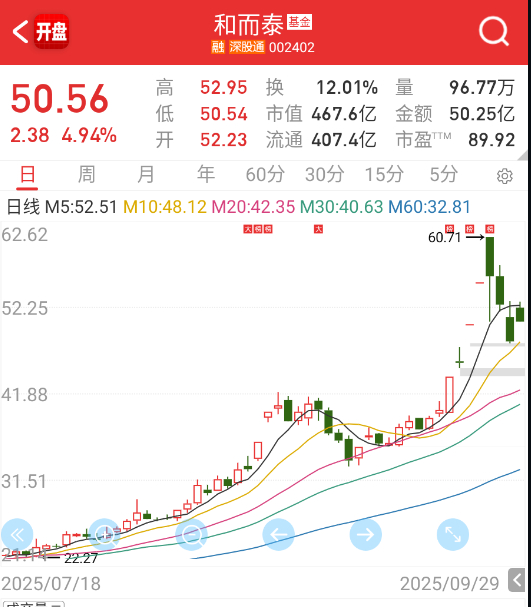
Task: Tap the M30:40.63 moving average label
Action: pyautogui.click(x=341, y=207)
